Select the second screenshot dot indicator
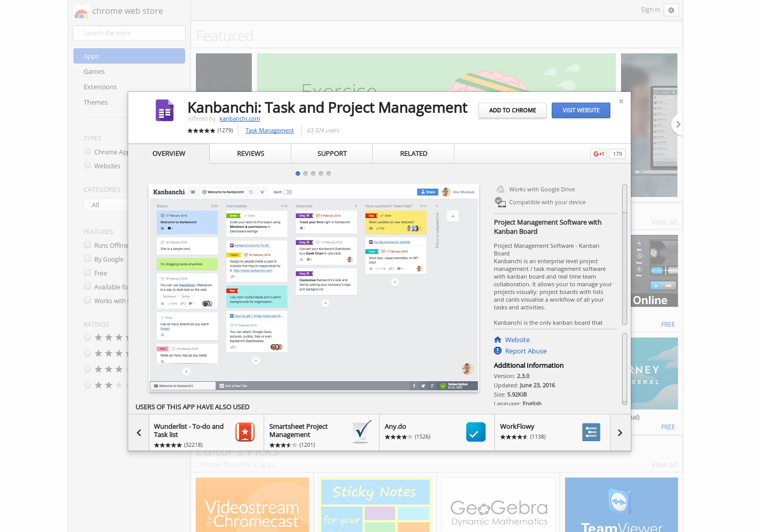This screenshot has width=759, height=532. 306,173
